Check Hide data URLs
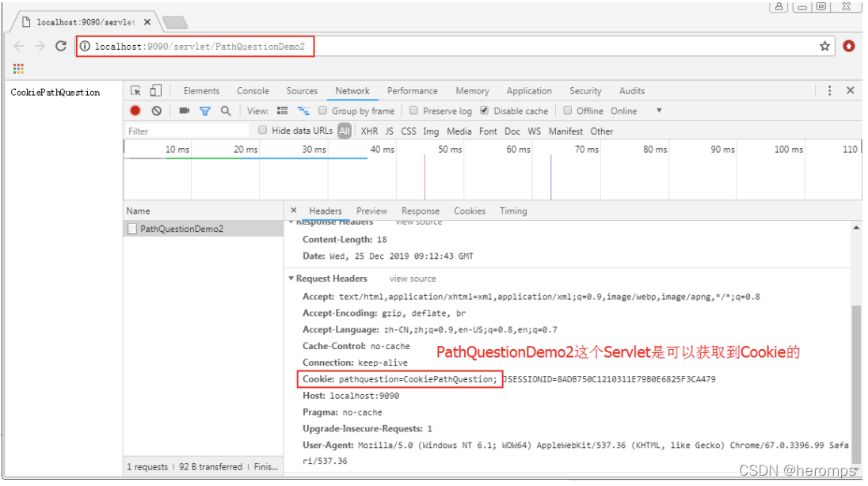Viewport: 868px width, 486px height. coord(263,130)
